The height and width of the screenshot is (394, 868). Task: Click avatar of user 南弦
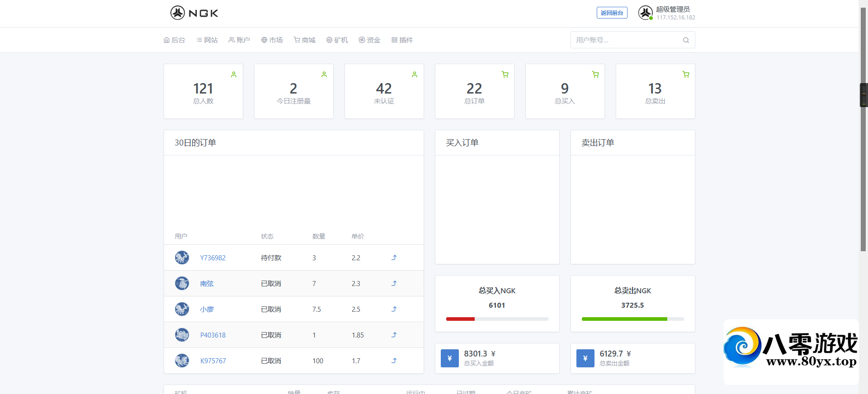point(182,283)
